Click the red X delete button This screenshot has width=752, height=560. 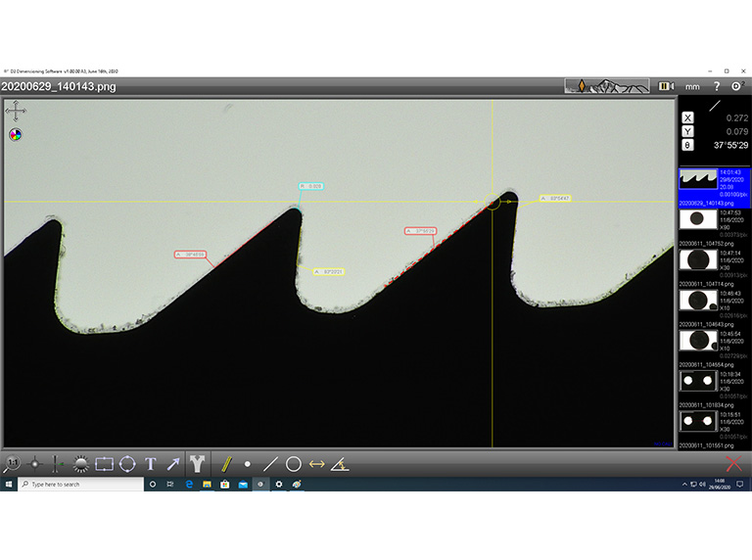tap(732, 464)
